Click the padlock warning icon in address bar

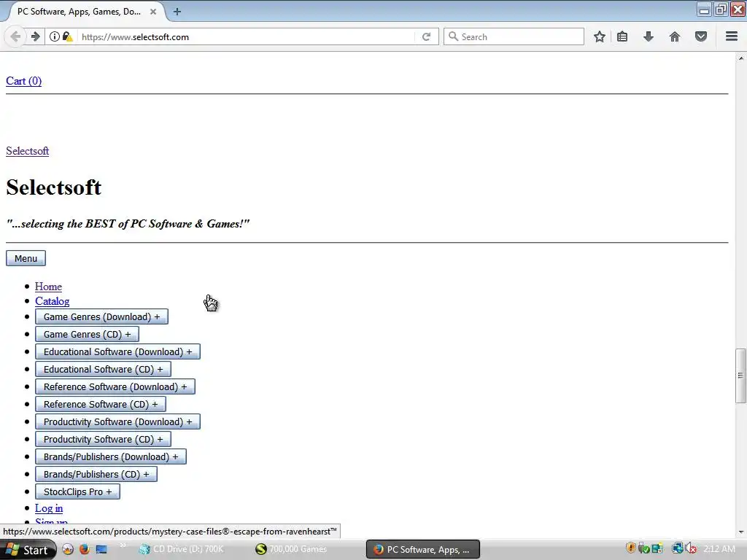pyautogui.click(x=68, y=36)
